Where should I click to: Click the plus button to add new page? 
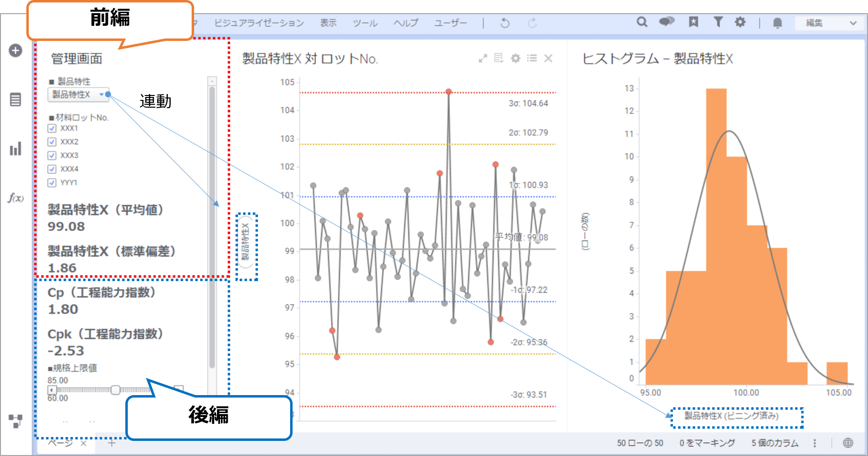(112, 443)
